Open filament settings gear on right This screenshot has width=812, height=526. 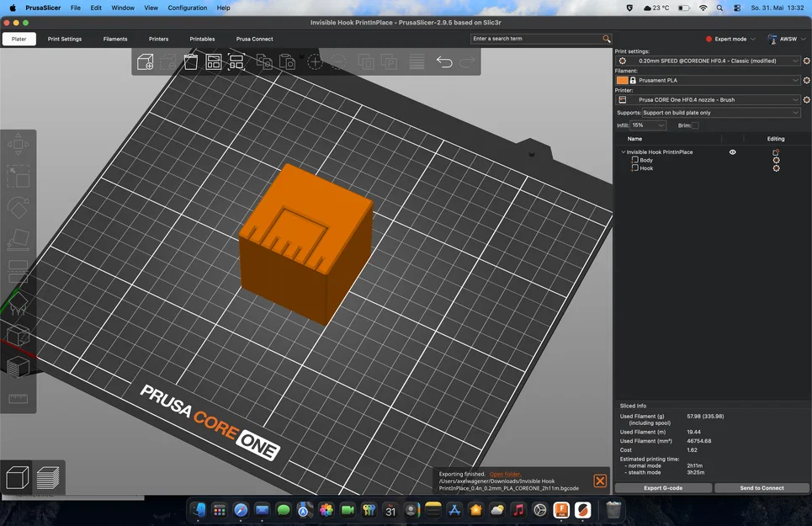coord(806,80)
